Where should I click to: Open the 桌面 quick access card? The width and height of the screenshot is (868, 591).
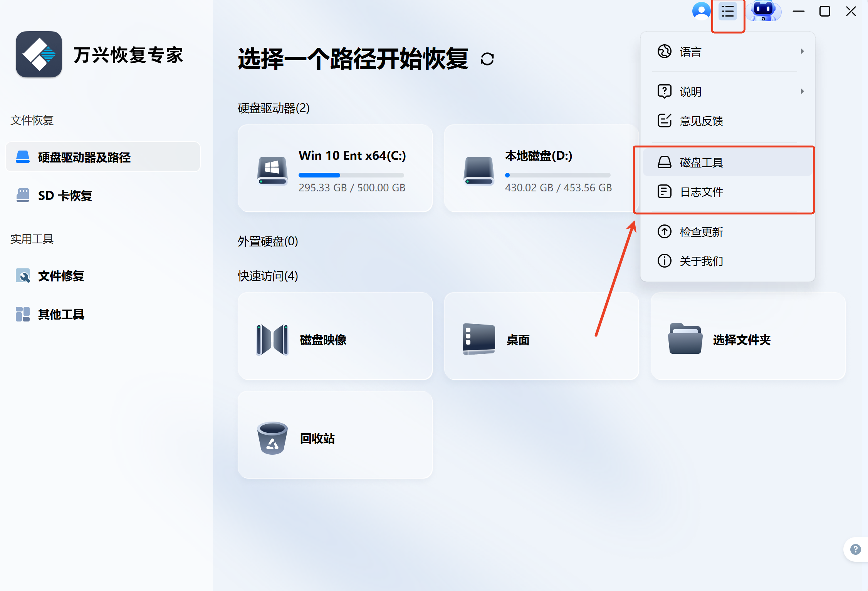(542, 336)
